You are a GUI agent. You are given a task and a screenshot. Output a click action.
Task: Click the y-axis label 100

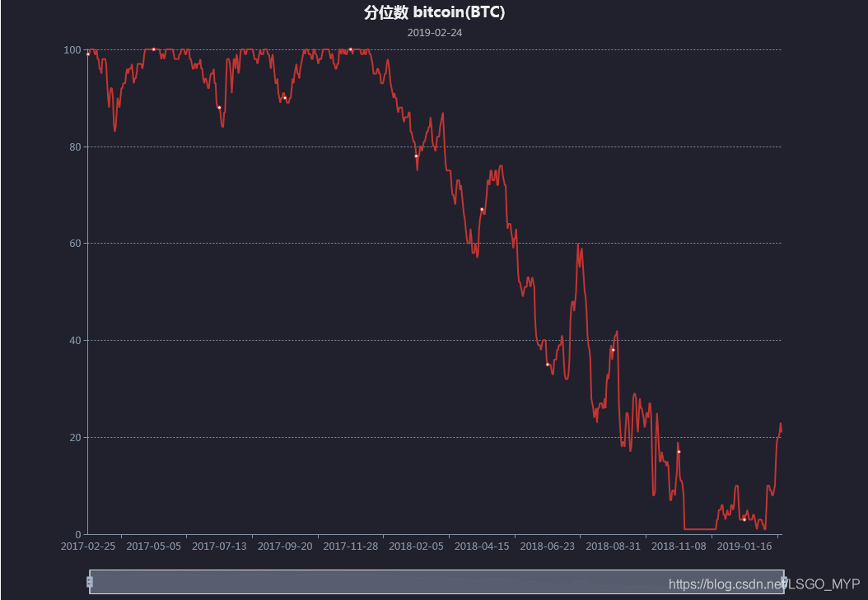tap(72, 49)
